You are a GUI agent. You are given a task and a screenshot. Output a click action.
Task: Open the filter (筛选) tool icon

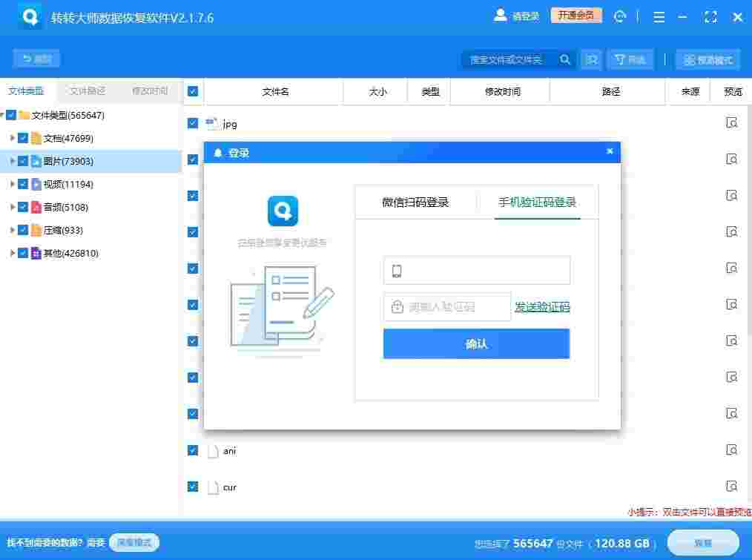(630, 59)
